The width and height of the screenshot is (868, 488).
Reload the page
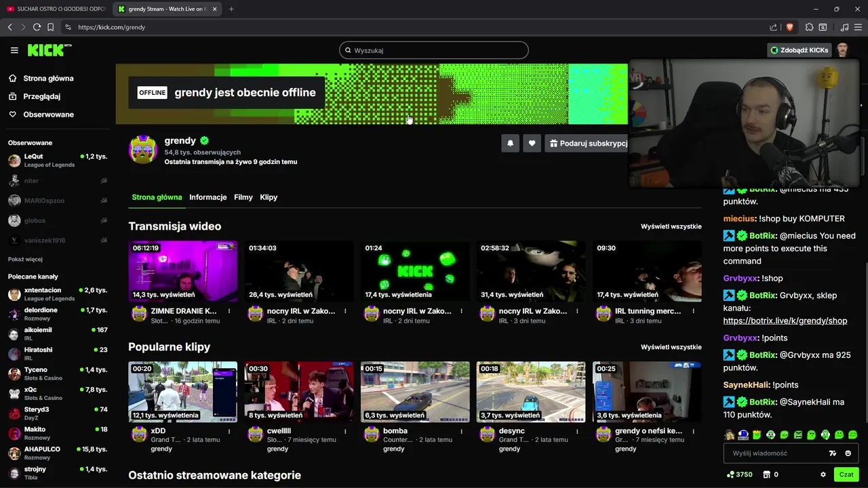tap(37, 27)
